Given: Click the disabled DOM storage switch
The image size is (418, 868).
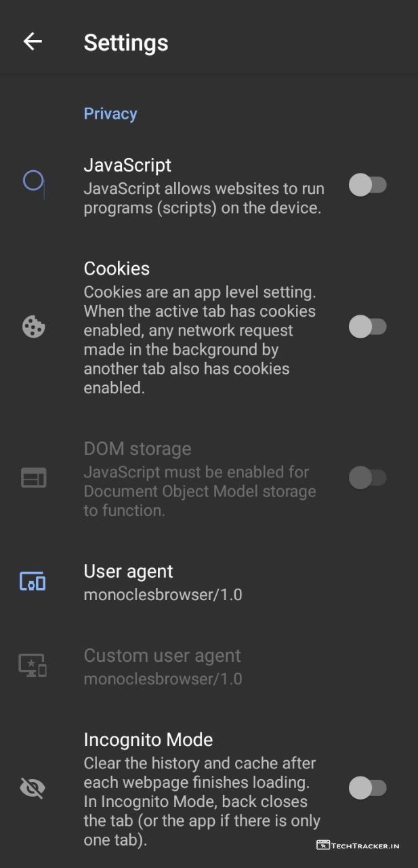Looking at the screenshot, I should pyautogui.click(x=367, y=478).
